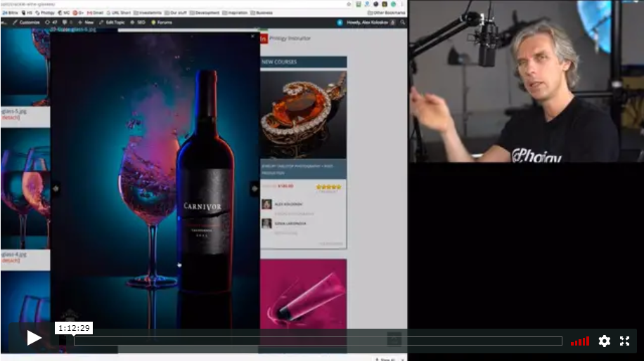This screenshot has height=361, width=644.
Task: Open the video player settings gear
Action: [x=604, y=341]
